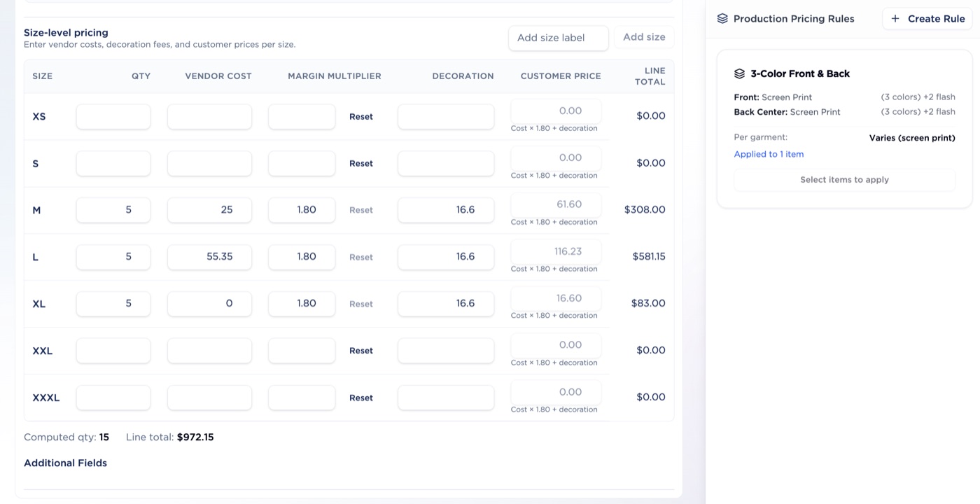Viewport: 980px width, 504px height.
Task: Reset the M row margin multiplier
Action: (x=361, y=210)
